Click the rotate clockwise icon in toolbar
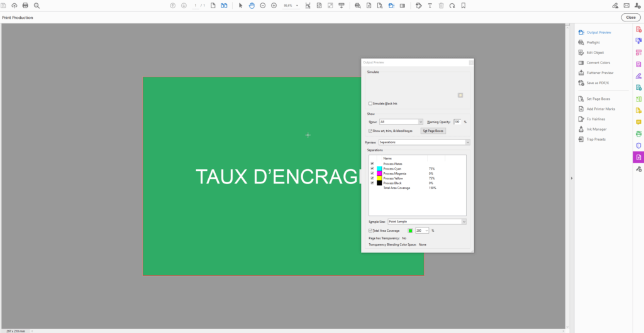 [452, 6]
